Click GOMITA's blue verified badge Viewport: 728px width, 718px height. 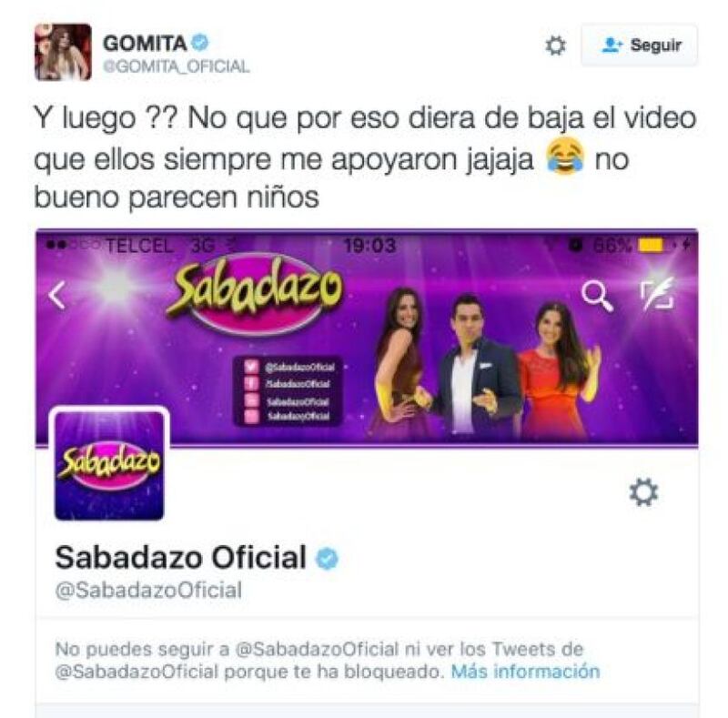[x=200, y=42]
